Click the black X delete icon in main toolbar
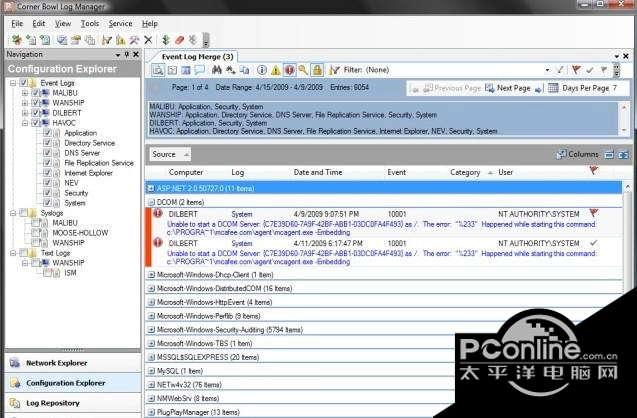 [148, 40]
